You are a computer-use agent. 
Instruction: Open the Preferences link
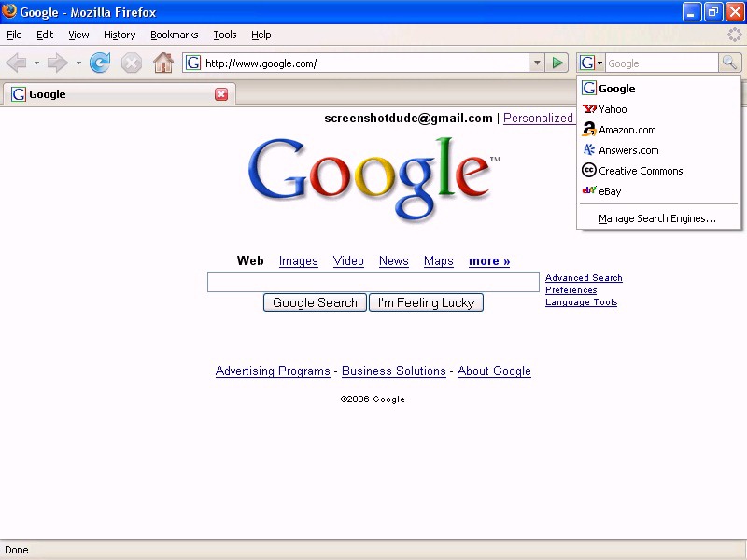tap(571, 290)
